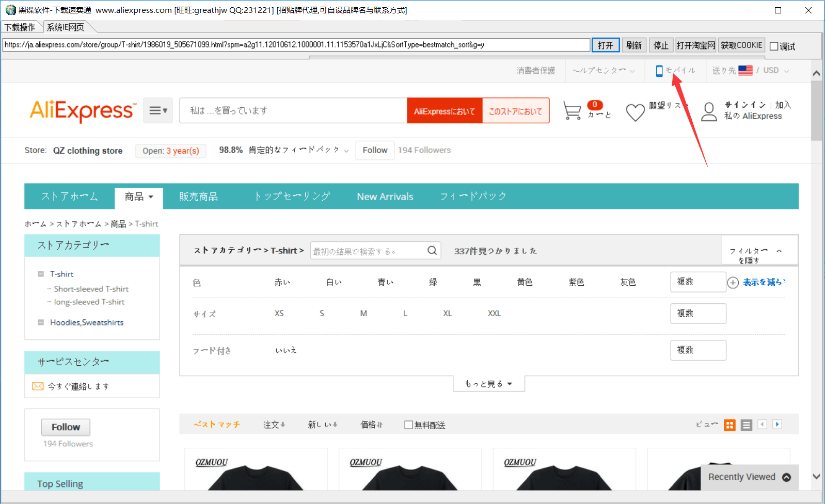
Task: Click the Recently Viewed up arrow icon
Action: pyautogui.click(x=786, y=477)
